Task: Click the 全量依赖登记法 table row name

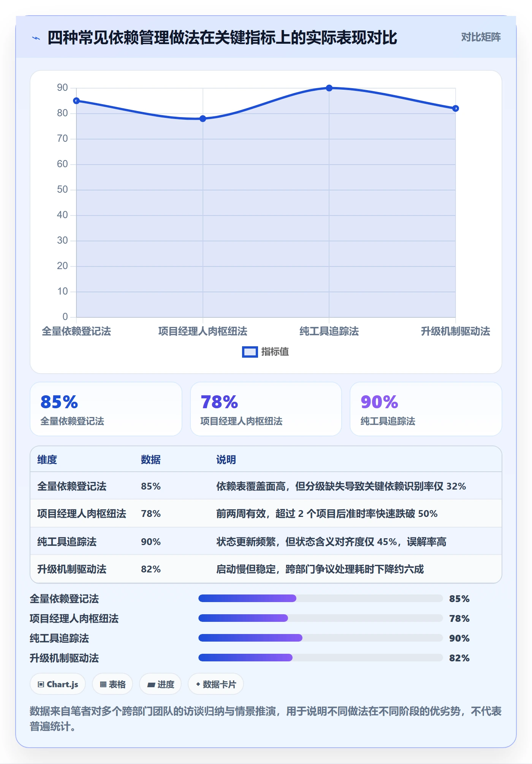Action: pos(72,486)
